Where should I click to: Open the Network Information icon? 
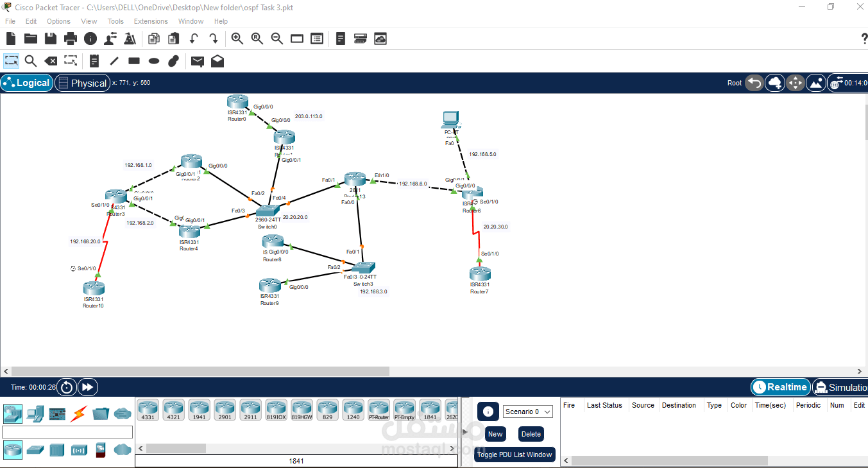[x=90, y=39]
